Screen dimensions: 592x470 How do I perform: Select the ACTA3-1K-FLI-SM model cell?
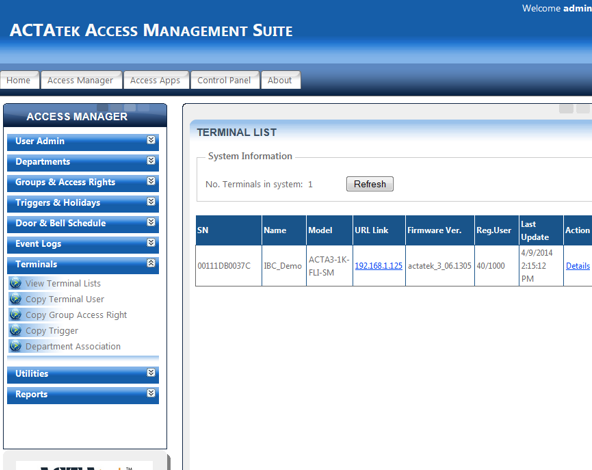pos(330,266)
